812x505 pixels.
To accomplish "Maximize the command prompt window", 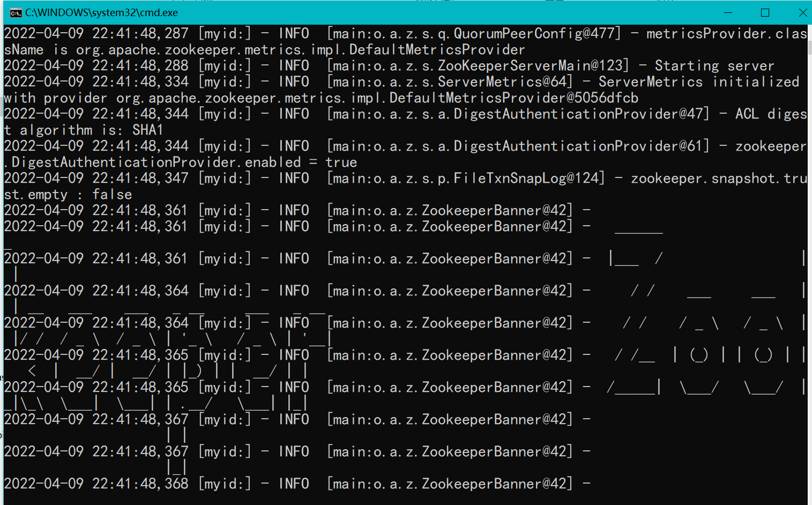I will click(765, 13).
